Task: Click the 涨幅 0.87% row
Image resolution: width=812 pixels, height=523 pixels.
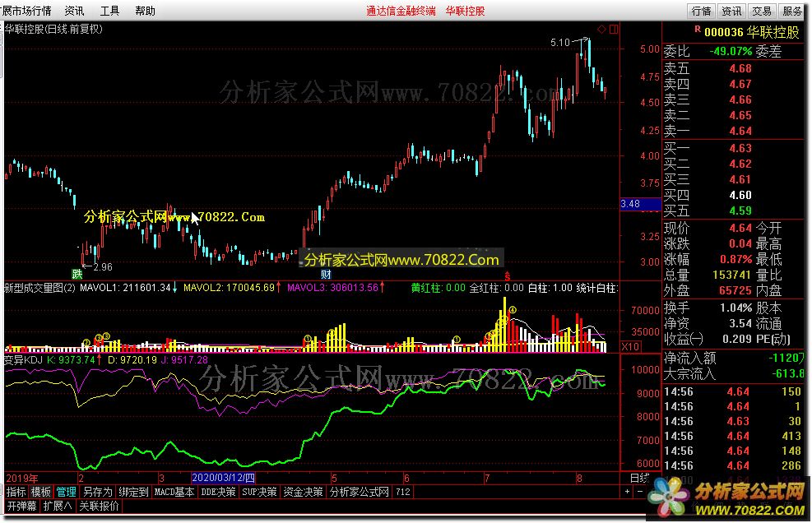Action: 734,259
